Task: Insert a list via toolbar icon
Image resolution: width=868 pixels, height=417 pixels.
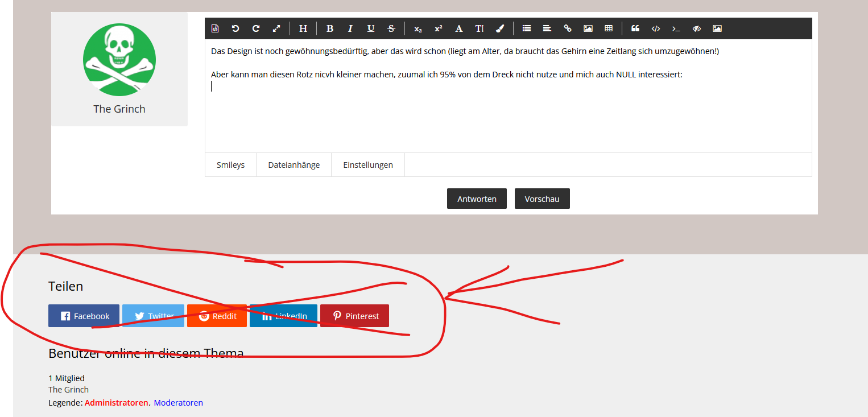Action: tap(527, 28)
